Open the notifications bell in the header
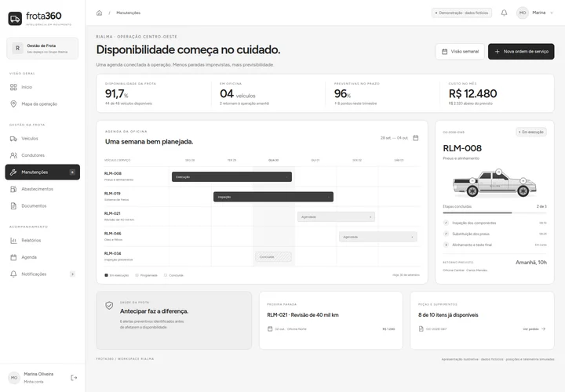The image size is (565, 392). pos(504,13)
